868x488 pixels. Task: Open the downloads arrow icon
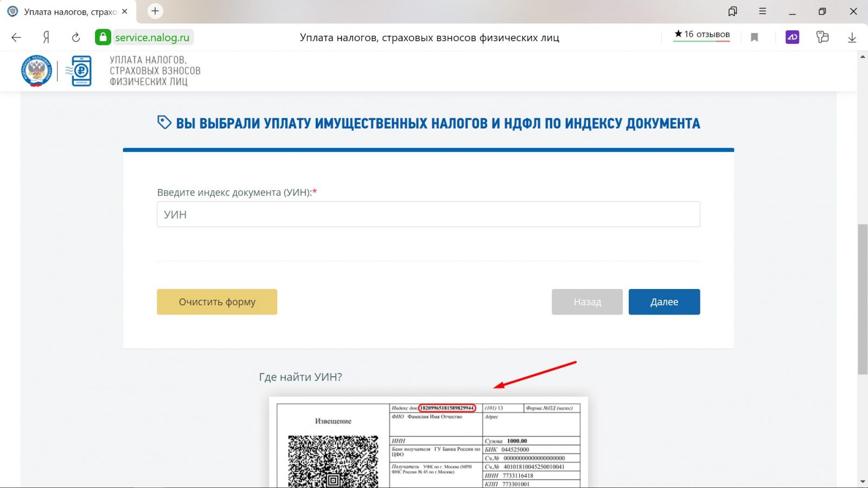click(x=852, y=37)
